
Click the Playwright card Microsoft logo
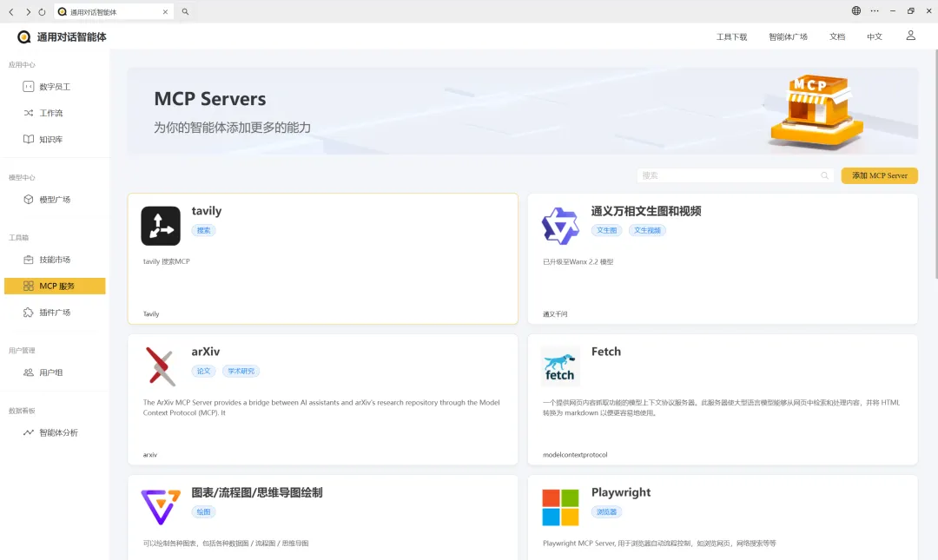(x=560, y=507)
